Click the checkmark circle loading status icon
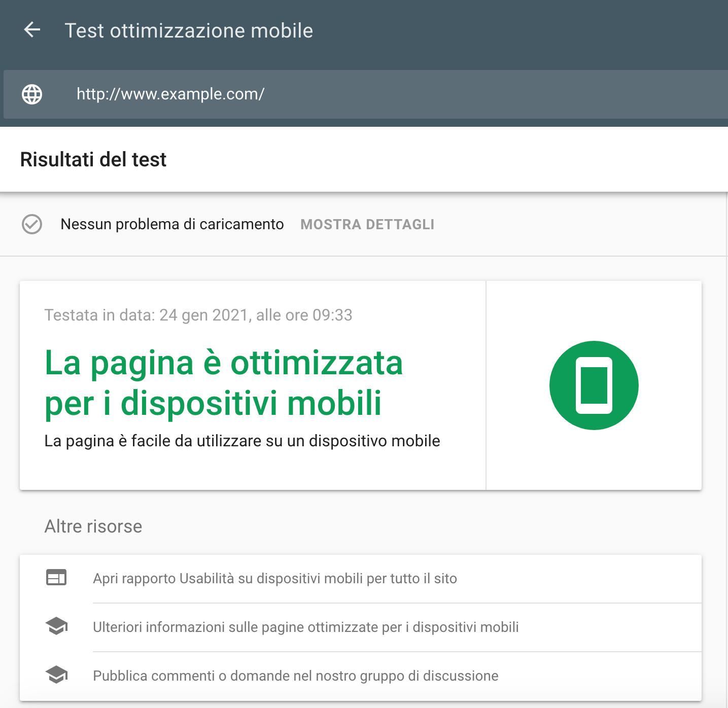 pos(32,224)
